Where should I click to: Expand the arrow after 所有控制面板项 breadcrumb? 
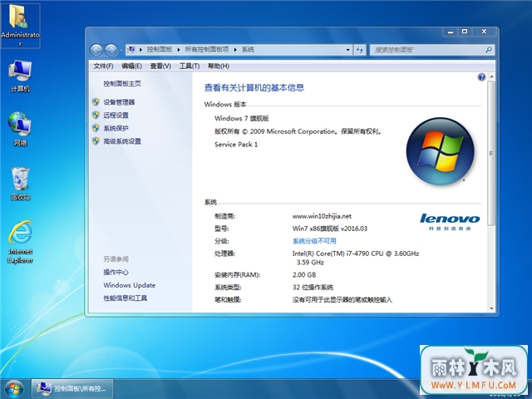(x=235, y=50)
